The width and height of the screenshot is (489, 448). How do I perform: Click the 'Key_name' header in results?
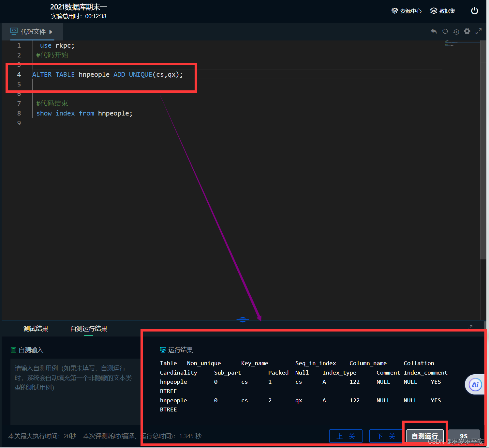click(255, 363)
